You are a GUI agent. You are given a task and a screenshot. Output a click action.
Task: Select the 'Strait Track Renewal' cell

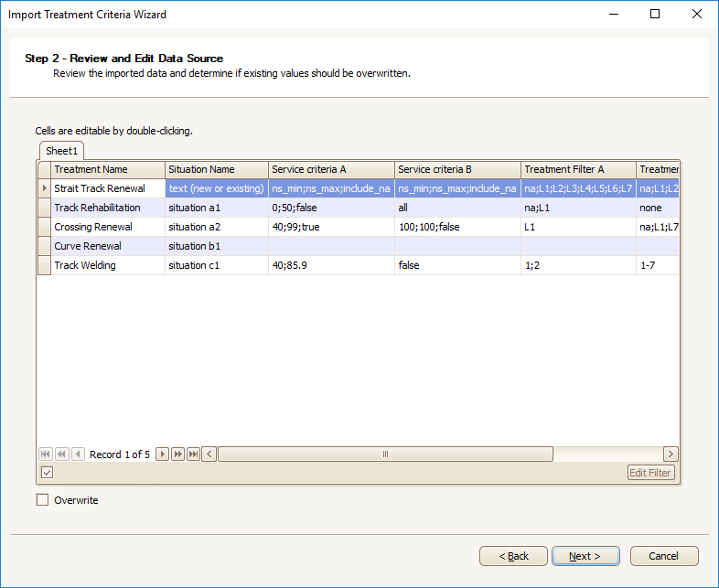[x=108, y=188]
